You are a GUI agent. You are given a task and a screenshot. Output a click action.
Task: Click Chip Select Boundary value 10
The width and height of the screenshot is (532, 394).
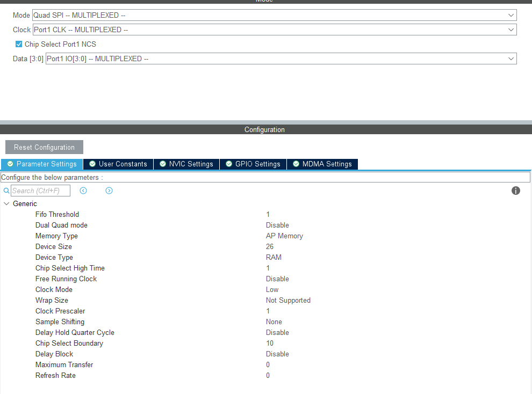point(270,343)
